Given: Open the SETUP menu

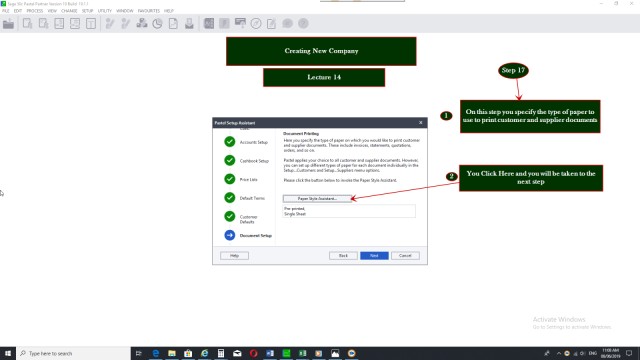Looking at the screenshot, I should (x=87, y=11).
